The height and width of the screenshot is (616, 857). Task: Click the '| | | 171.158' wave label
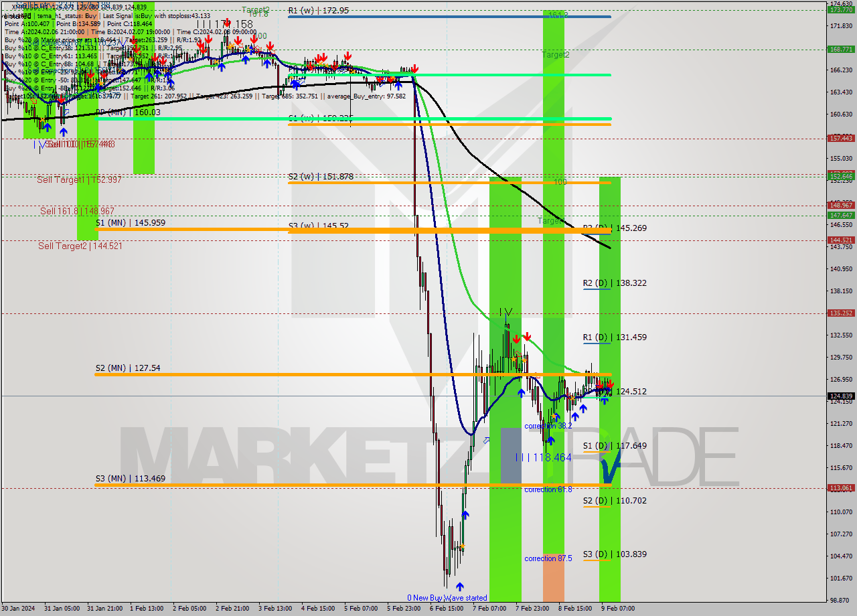pyautogui.click(x=224, y=24)
